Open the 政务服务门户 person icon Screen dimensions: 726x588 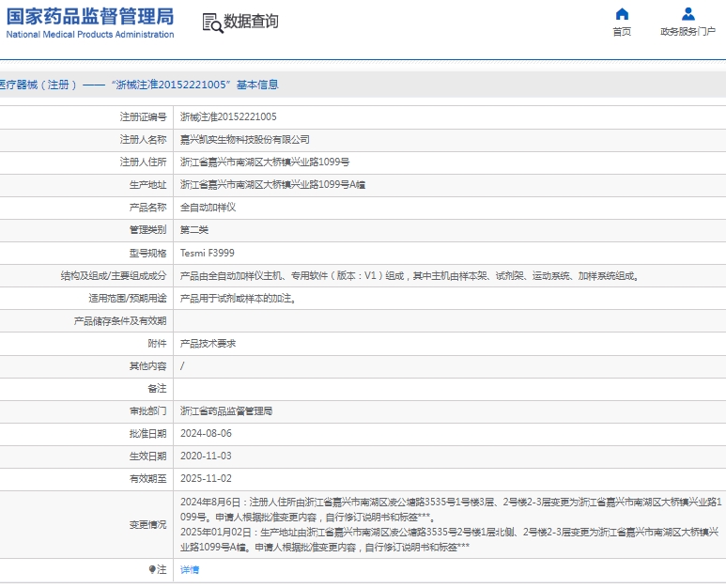pos(688,14)
